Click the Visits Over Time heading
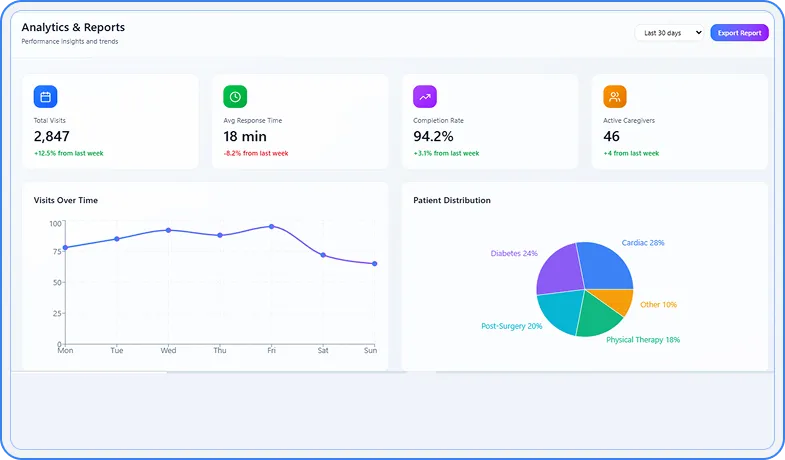785x460 pixels. pos(66,200)
